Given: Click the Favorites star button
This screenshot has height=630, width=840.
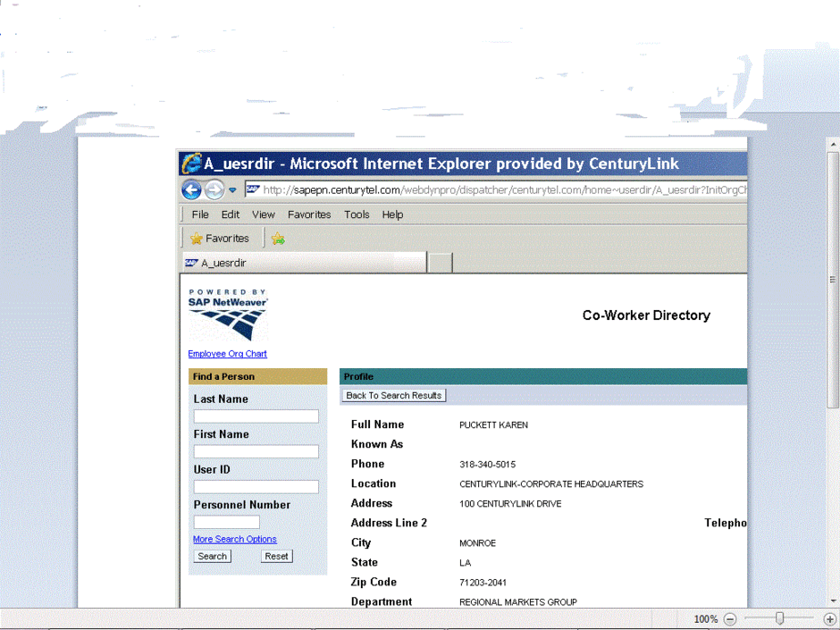Looking at the screenshot, I should coord(220,239).
